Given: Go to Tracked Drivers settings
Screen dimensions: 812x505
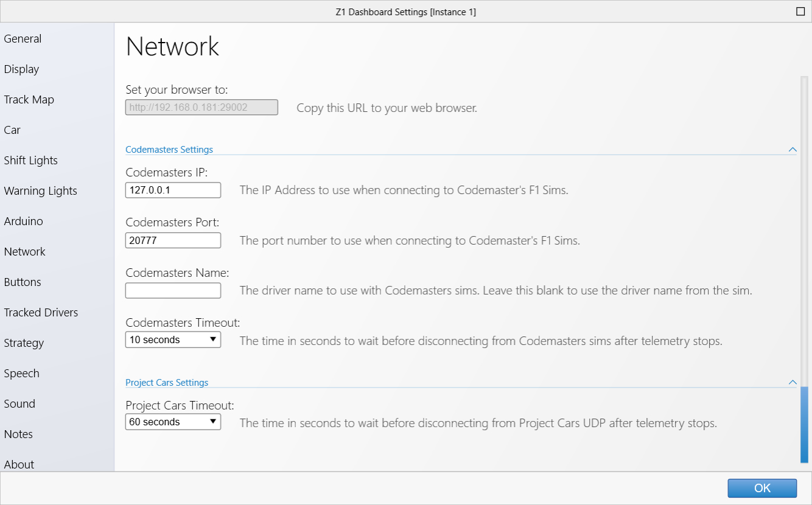Looking at the screenshot, I should tap(41, 313).
